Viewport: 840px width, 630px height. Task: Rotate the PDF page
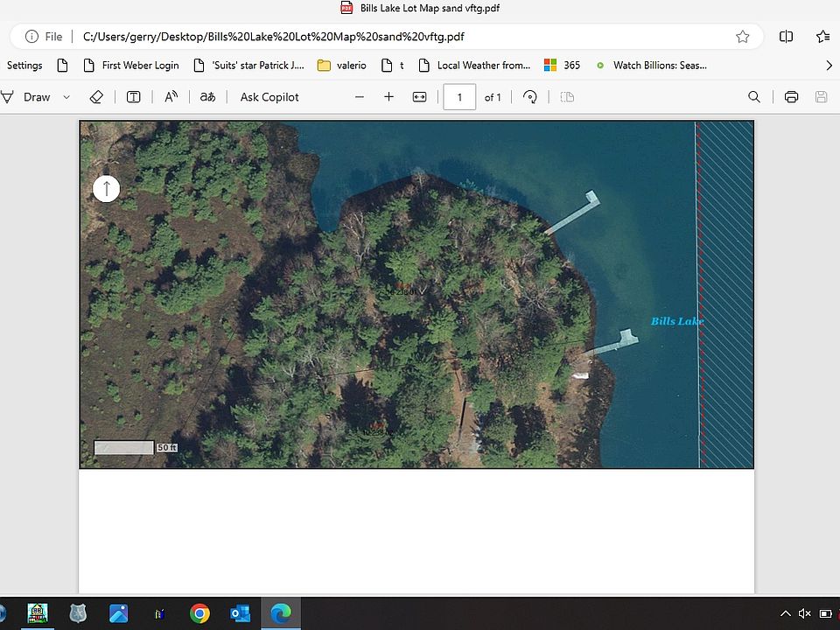(x=530, y=97)
